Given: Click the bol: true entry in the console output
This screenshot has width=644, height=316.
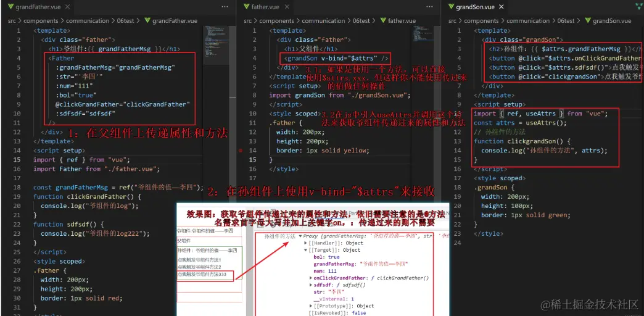Looking at the screenshot, I should click(x=326, y=257).
